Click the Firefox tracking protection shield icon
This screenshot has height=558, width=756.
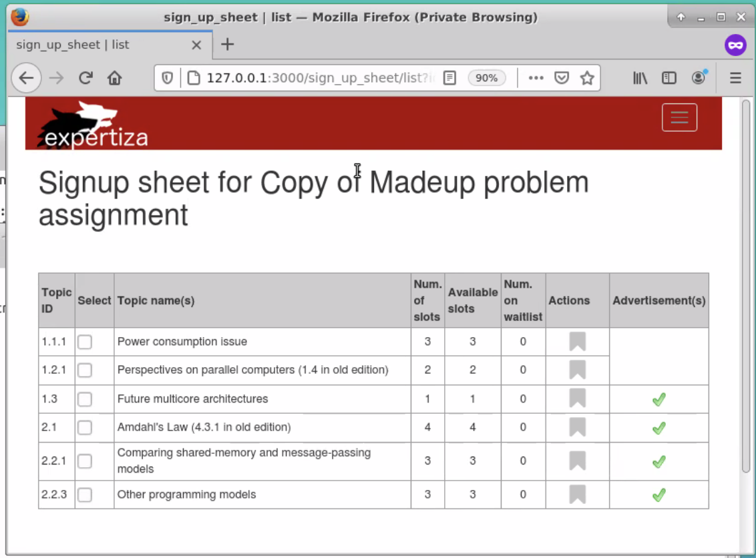coord(167,77)
